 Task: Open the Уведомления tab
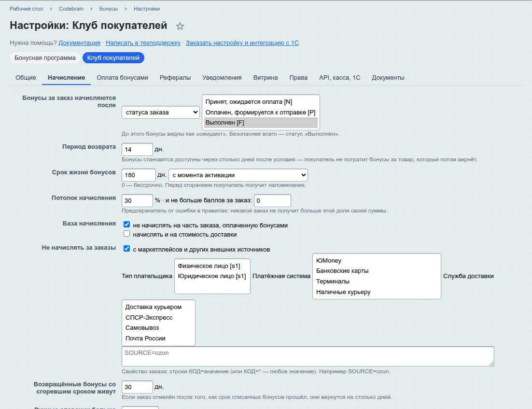pyautogui.click(x=222, y=78)
